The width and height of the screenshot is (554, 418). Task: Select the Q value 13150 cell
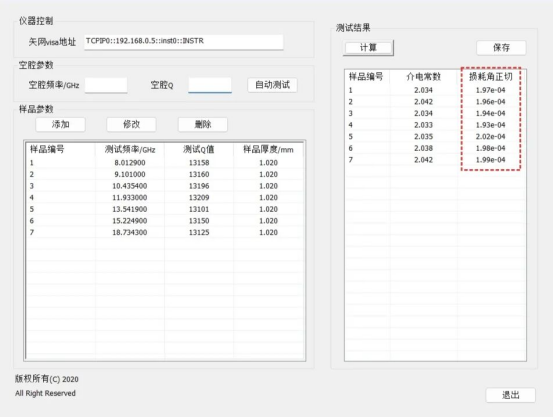(199, 221)
